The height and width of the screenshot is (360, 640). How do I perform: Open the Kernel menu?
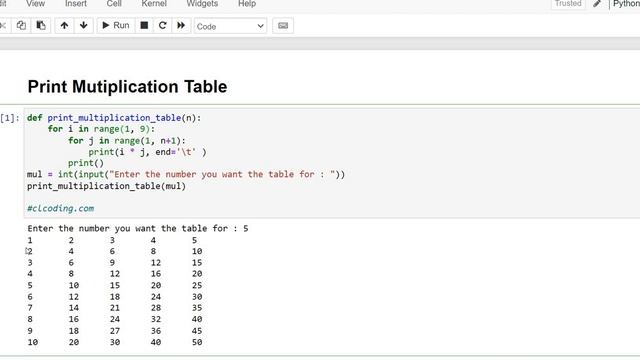[x=154, y=4]
